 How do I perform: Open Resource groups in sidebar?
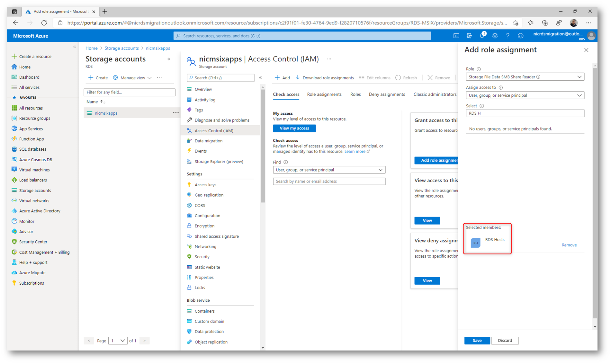click(31, 118)
